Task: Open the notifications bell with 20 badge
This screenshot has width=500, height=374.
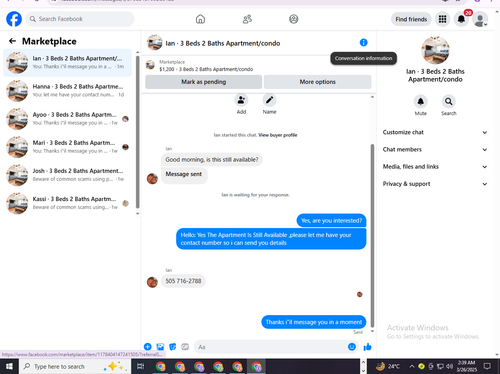Action: tap(461, 19)
